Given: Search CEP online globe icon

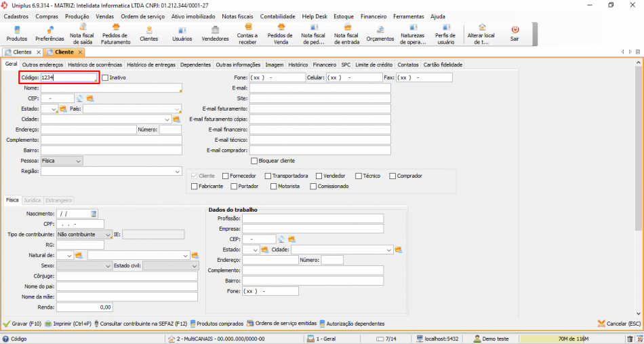Looking at the screenshot, I should click(80, 98).
